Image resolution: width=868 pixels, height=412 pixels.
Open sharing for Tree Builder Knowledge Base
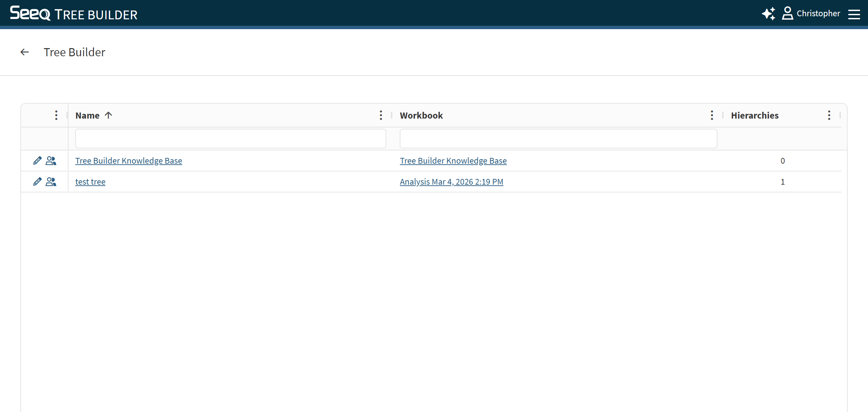tap(51, 161)
